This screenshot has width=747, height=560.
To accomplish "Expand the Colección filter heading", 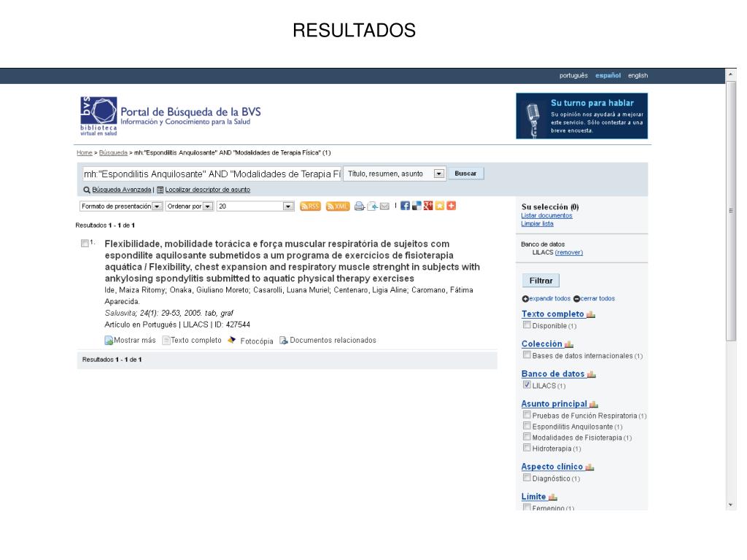I will pyautogui.click(x=542, y=344).
